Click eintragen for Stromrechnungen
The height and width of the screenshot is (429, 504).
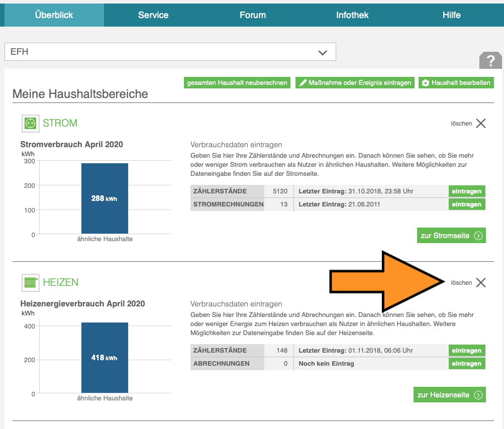[466, 204]
